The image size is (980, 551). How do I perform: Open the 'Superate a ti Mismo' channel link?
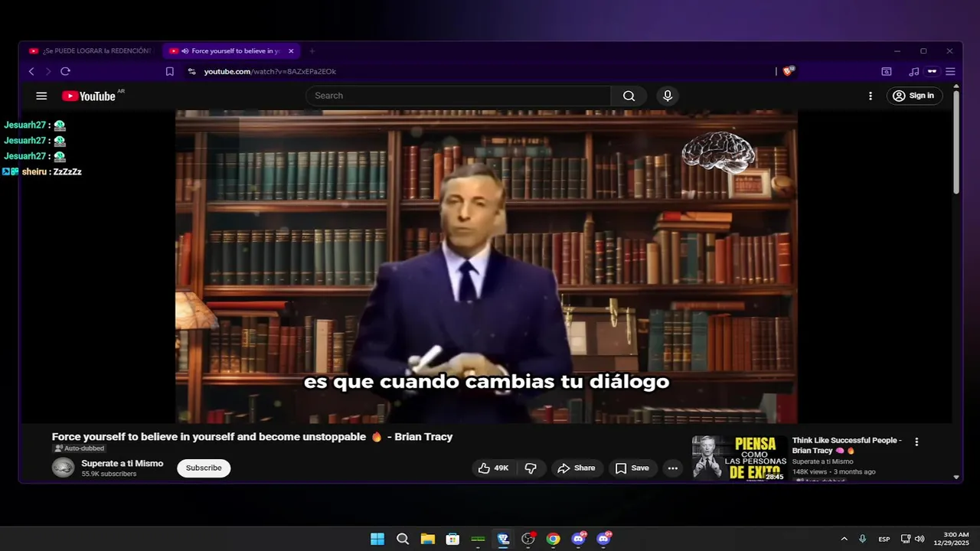click(122, 463)
